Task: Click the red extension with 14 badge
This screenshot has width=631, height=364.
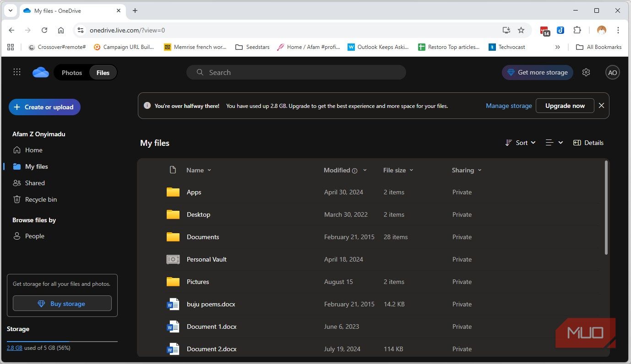Action: [544, 31]
